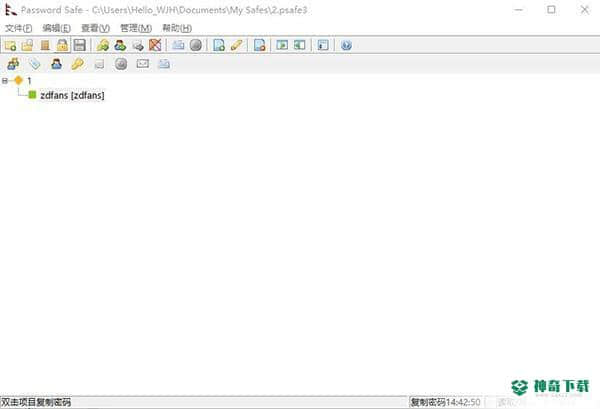This screenshot has height=409, width=600.
Task: Open the 管理(M) menu
Action: click(x=136, y=28)
